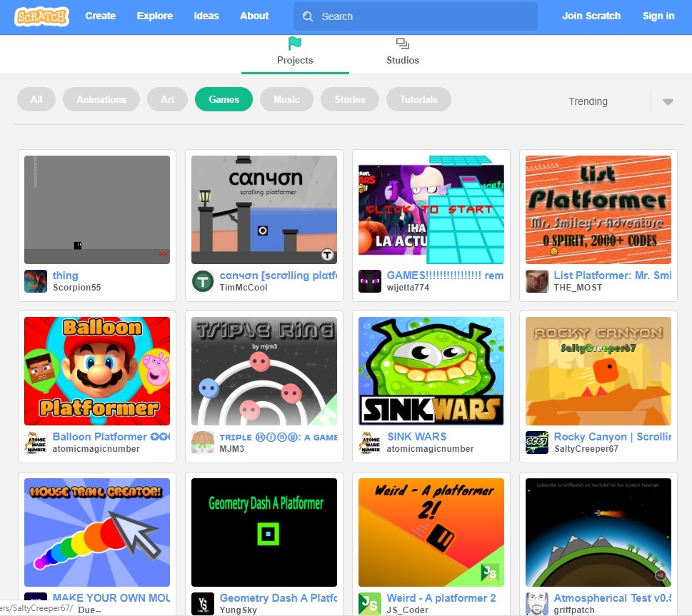Visit griffpatch's profile name link
Image resolution: width=692 pixels, height=616 pixels.
click(x=574, y=610)
